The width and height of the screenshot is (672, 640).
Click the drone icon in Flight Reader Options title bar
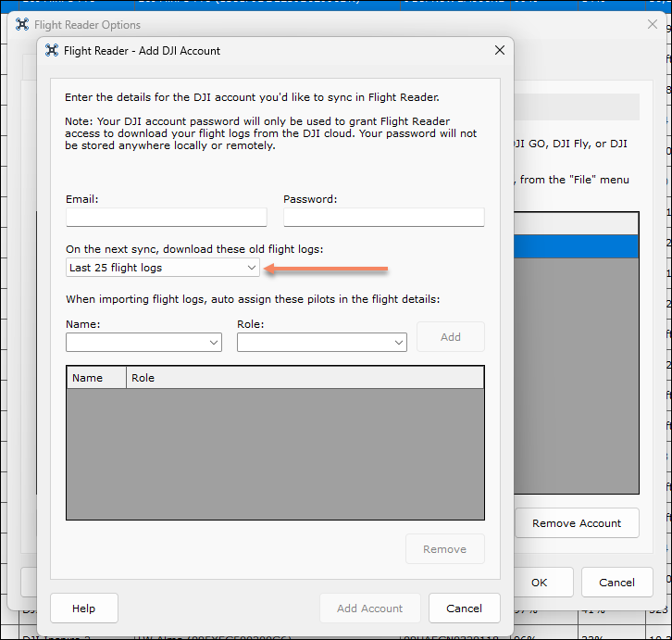[23, 25]
